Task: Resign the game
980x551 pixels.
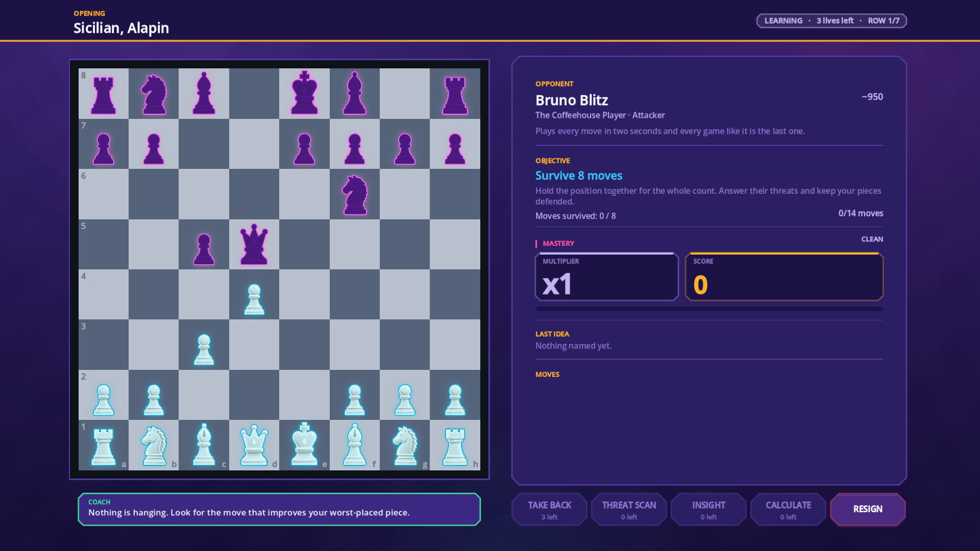Action: (868, 509)
